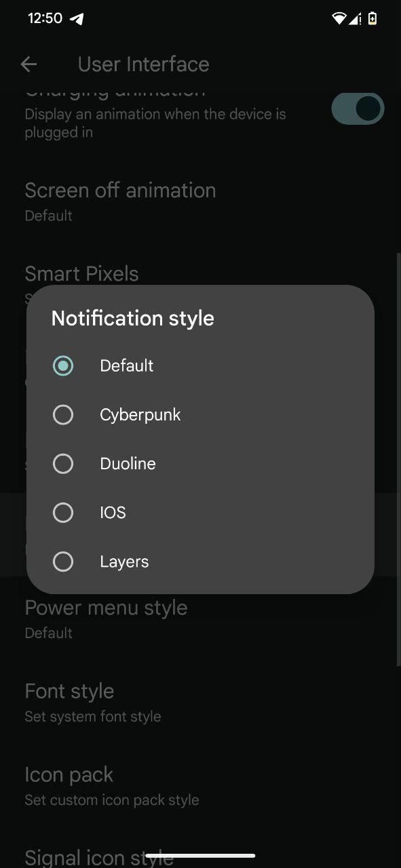Tap the clock time in status bar

tap(45, 19)
